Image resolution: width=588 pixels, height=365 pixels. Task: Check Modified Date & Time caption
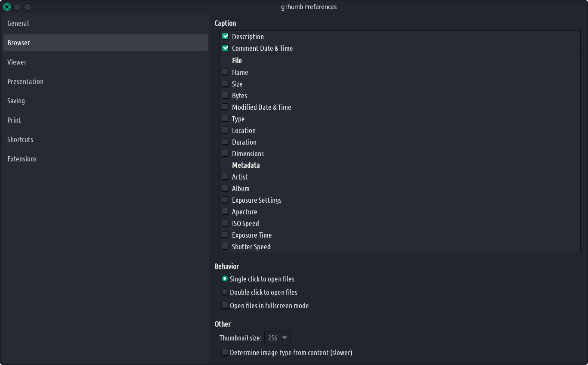225,107
